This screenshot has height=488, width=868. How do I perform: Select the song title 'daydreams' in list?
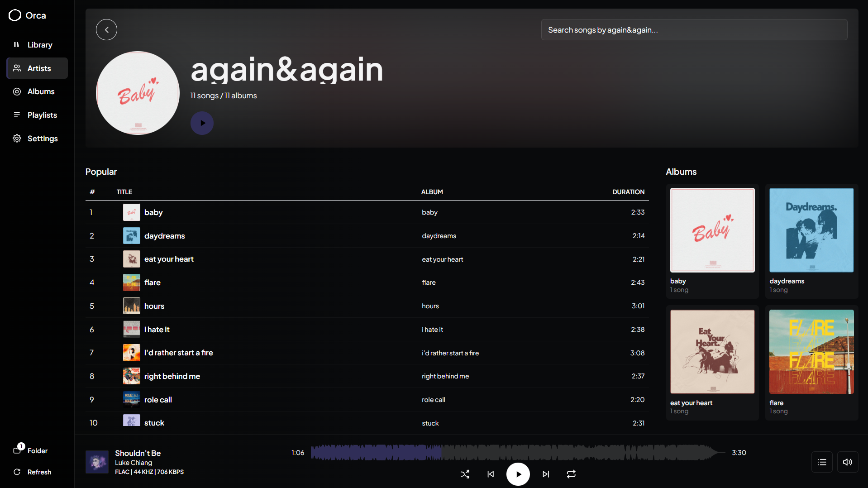click(165, 236)
